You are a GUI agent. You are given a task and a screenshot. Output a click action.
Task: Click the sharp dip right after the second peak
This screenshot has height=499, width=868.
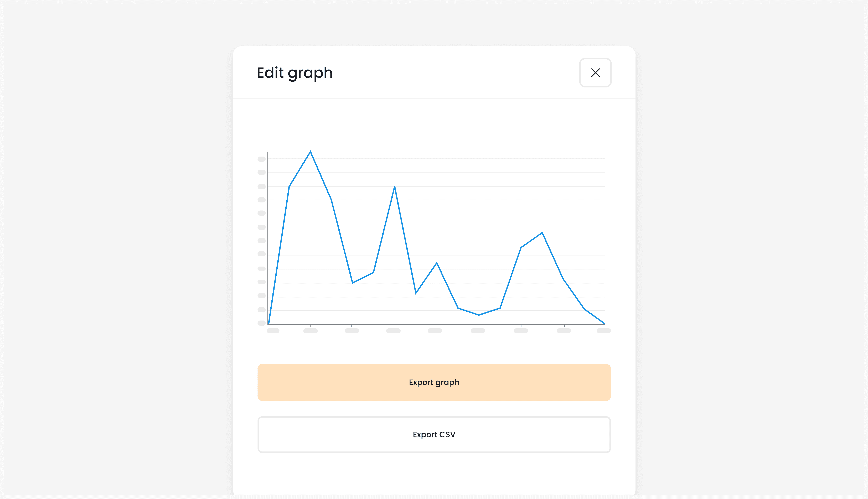416,293
